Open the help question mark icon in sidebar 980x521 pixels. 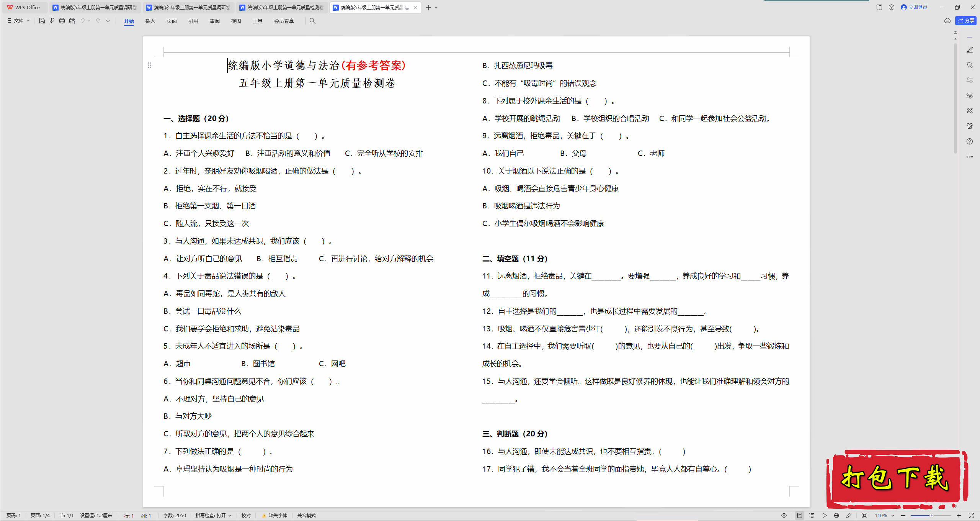(x=970, y=141)
